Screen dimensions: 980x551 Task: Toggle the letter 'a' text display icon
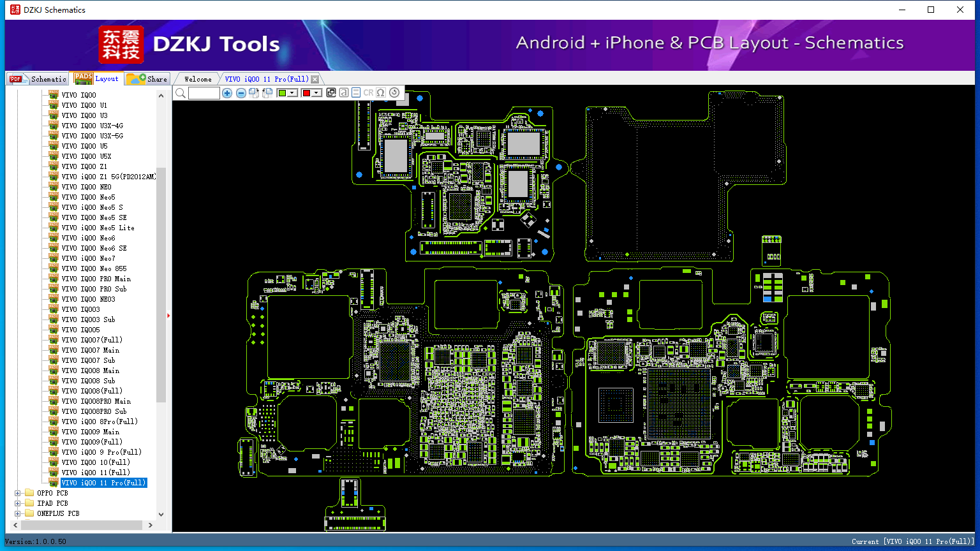tap(343, 93)
